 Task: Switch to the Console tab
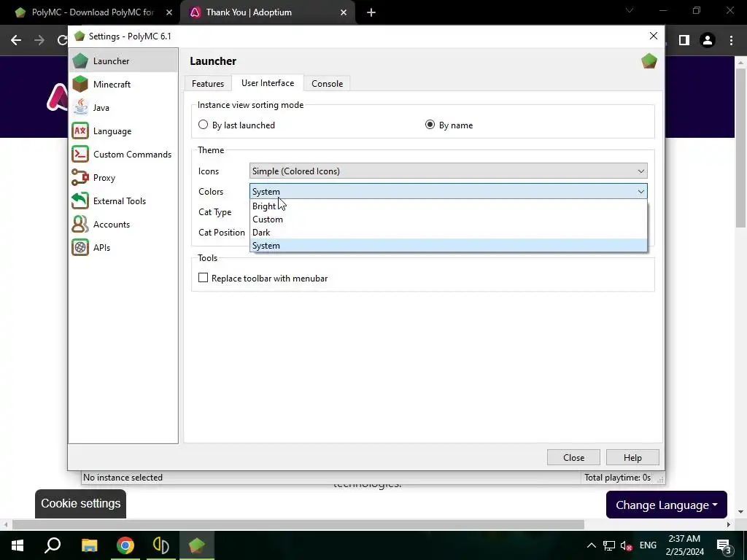point(328,84)
